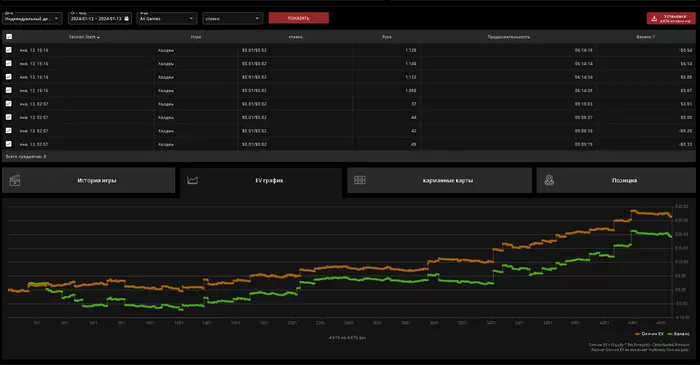700x365 pixels.
Task: Click the card grid icon of карманные карты
Action: point(360,180)
